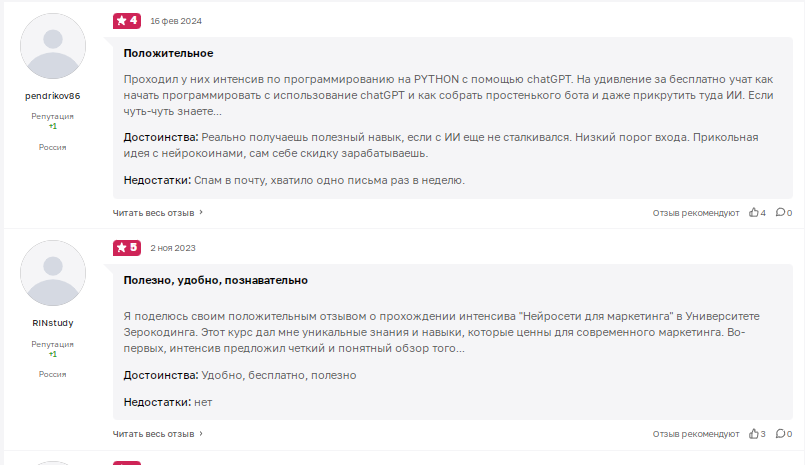The width and height of the screenshot is (805, 465).
Task: Click the date 16 фев 2024
Action: [x=176, y=21]
